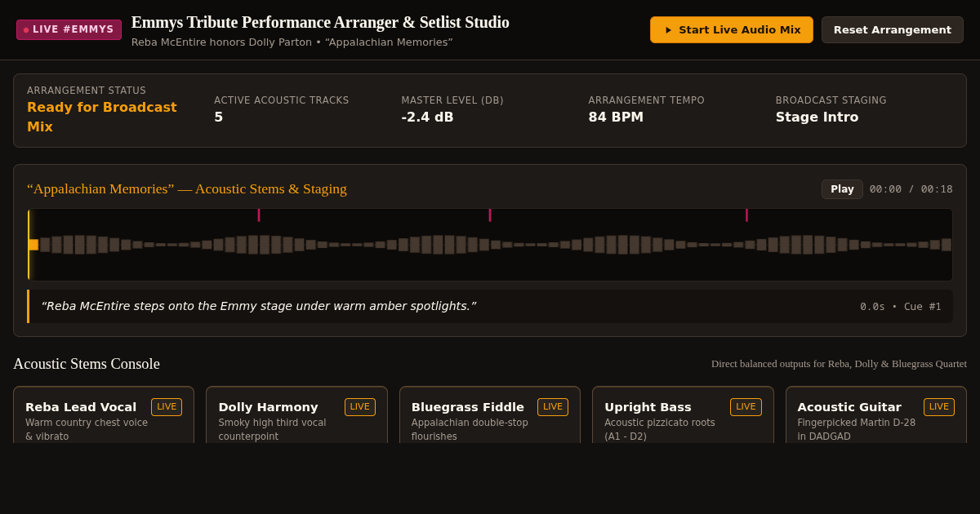Click the first pink cue marker on waveform
980x514 pixels.
(x=259, y=215)
